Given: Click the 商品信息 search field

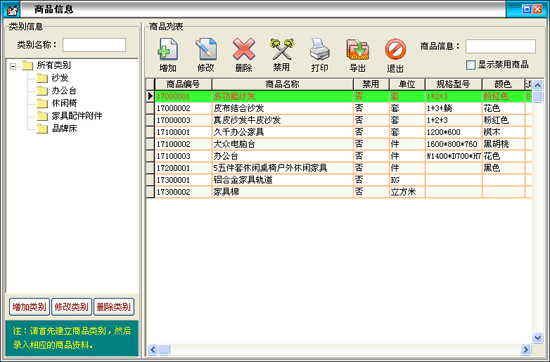Looking at the screenshot, I should point(500,46).
